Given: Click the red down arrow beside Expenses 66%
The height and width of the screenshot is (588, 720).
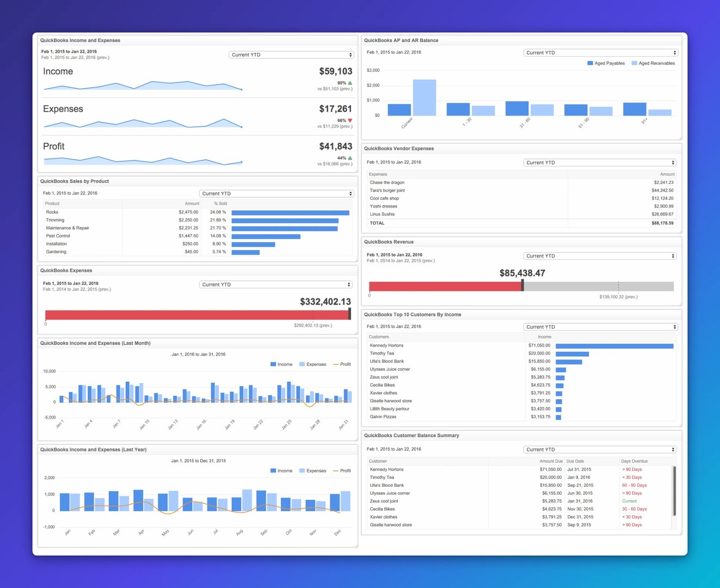Looking at the screenshot, I should pos(350,120).
